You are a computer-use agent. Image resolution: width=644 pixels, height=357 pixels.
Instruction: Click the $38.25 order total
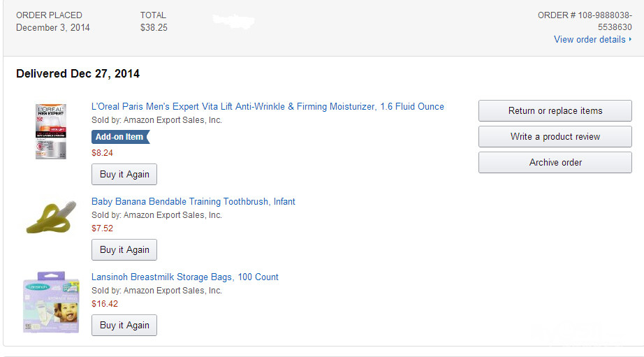pyautogui.click(x=154, y=28)
